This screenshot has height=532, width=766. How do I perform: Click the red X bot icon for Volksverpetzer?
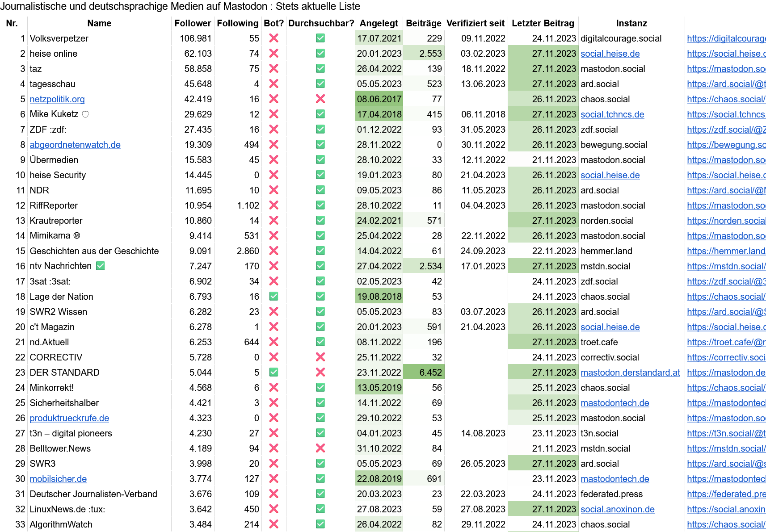(274, 38)
